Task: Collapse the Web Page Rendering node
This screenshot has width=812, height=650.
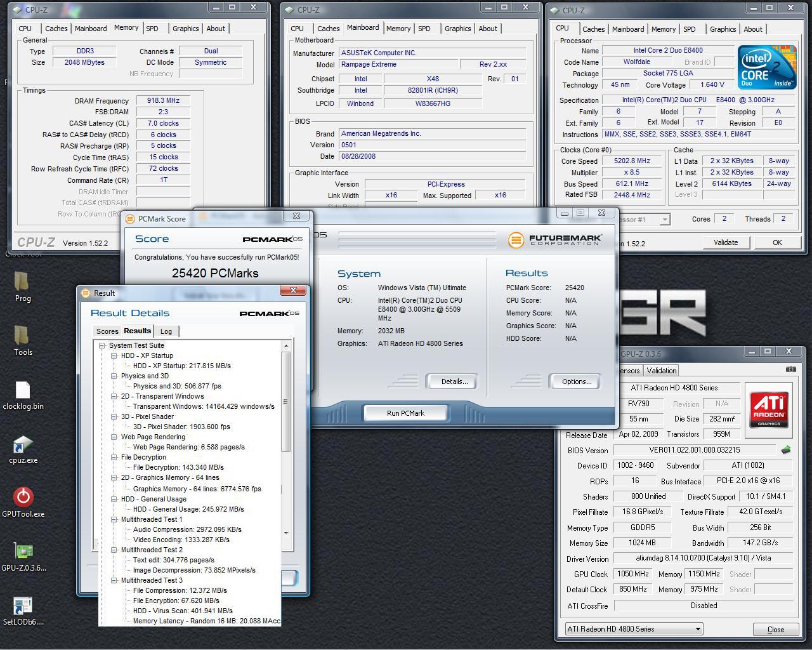Action: pyautogui.click(x=114, y=437)
